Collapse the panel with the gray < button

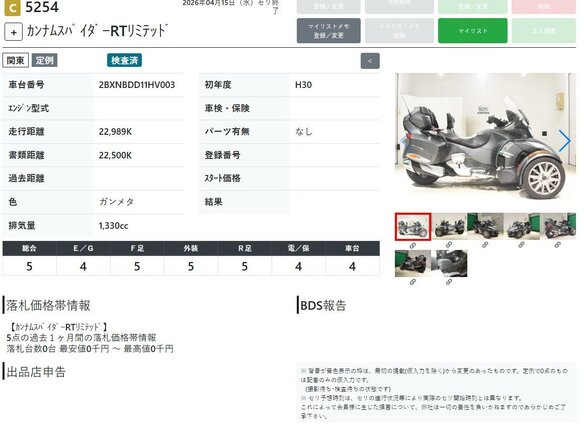point(370,61)
